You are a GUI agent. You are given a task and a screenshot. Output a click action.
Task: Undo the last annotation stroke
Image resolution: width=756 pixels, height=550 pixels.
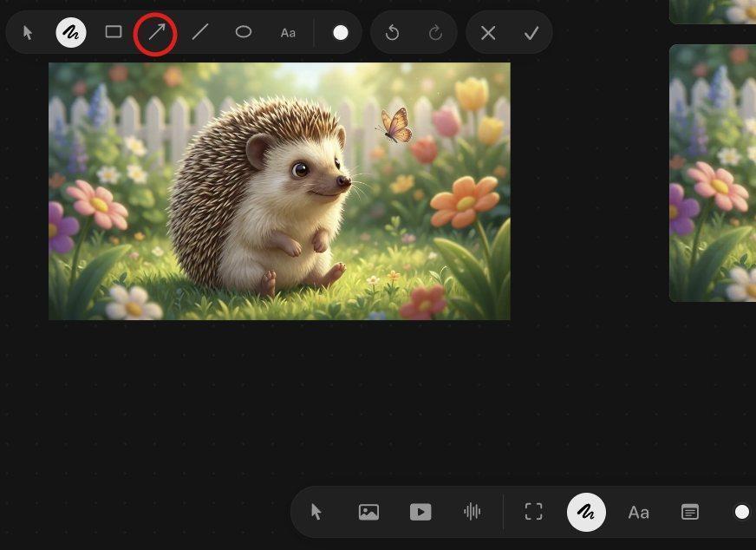392,33
